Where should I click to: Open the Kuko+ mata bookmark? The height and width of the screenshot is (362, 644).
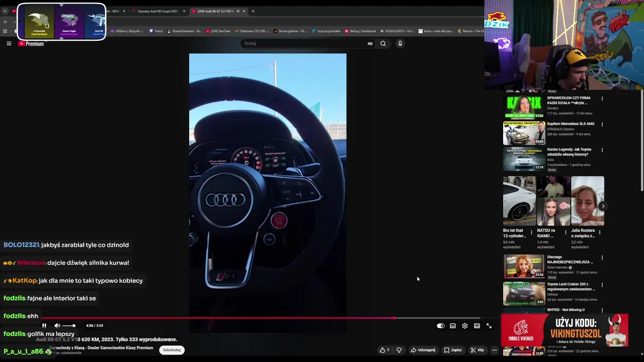pyautogui.click(x=436, y=31)
